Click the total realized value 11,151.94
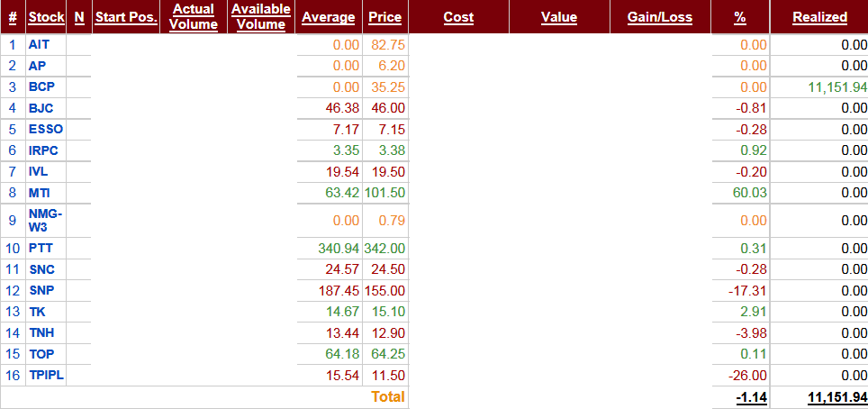Image resolution: width=868 pixels, height=409 pixels. (x=824, y=397)
